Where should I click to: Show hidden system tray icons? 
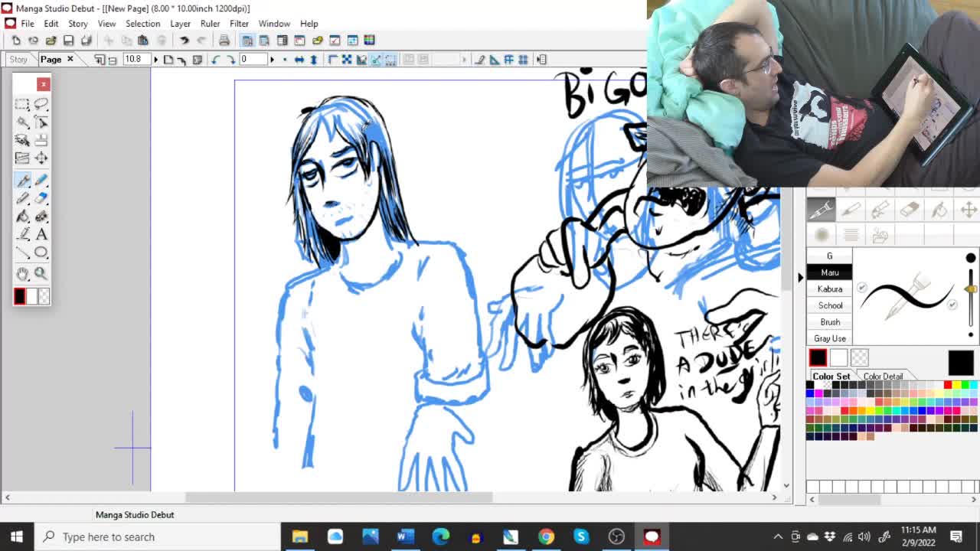tap(778, 536)
